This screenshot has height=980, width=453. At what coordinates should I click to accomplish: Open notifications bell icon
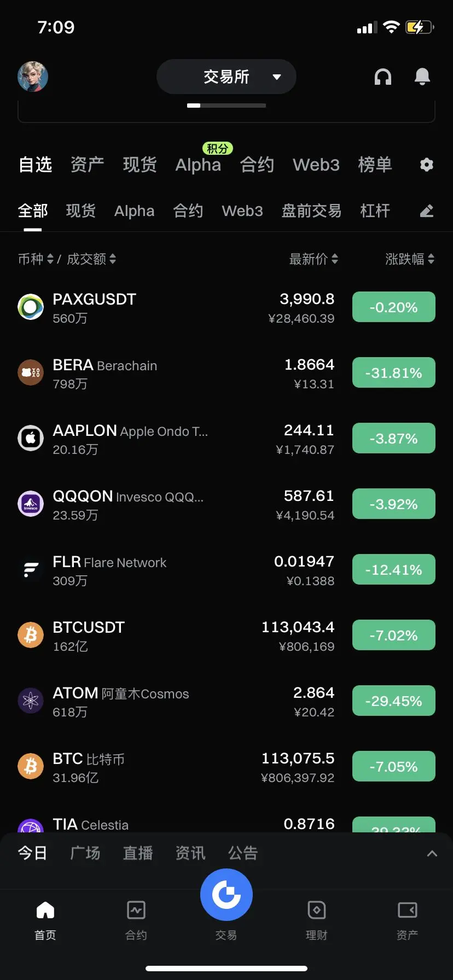click(422, 77)
